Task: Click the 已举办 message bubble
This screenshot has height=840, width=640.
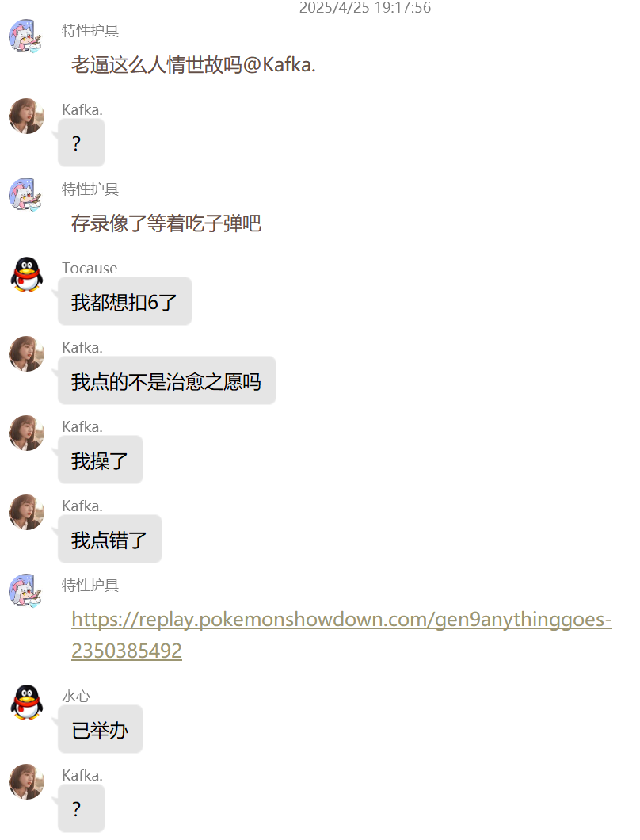Action: pyautogui.click(x=100, y=729)
